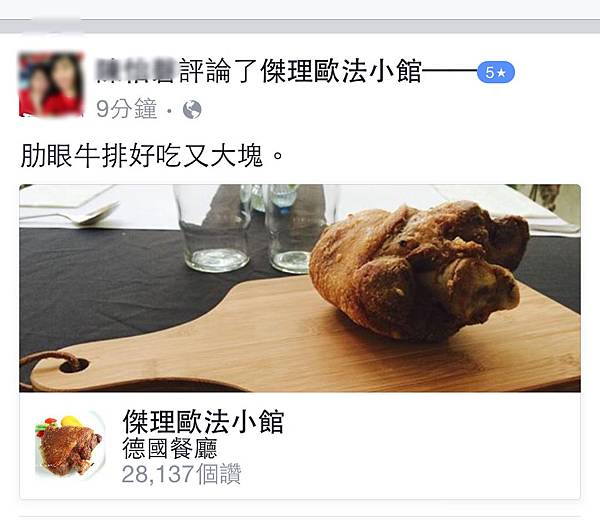Click the wooden cutting board handle hole

pyautogui.click(x=74, y=366)
